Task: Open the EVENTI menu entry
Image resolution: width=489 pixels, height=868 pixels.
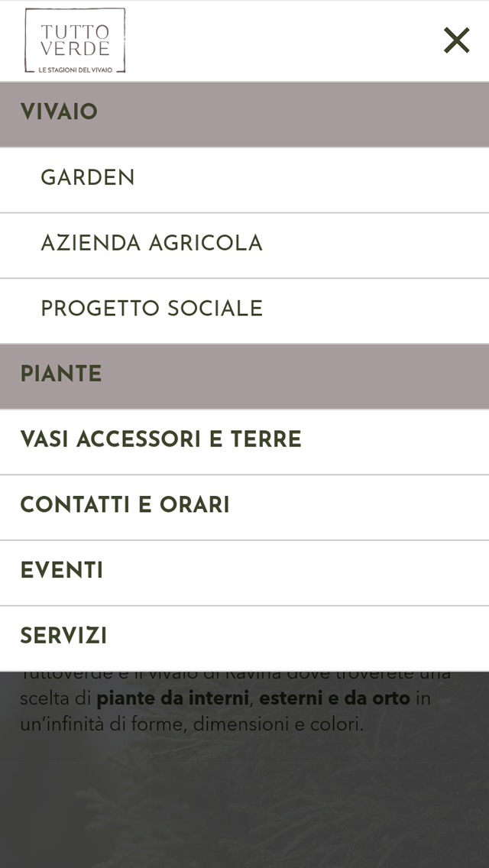Action: click(244, 572)
